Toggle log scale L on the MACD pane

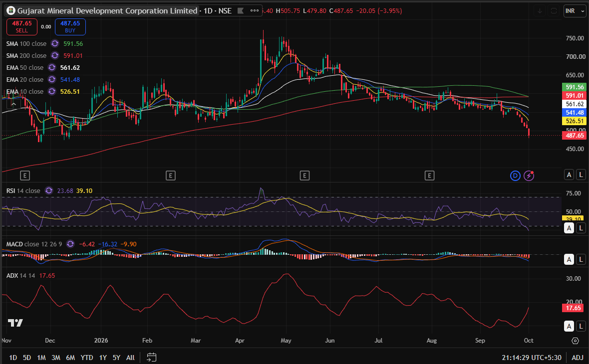[581, 259]
